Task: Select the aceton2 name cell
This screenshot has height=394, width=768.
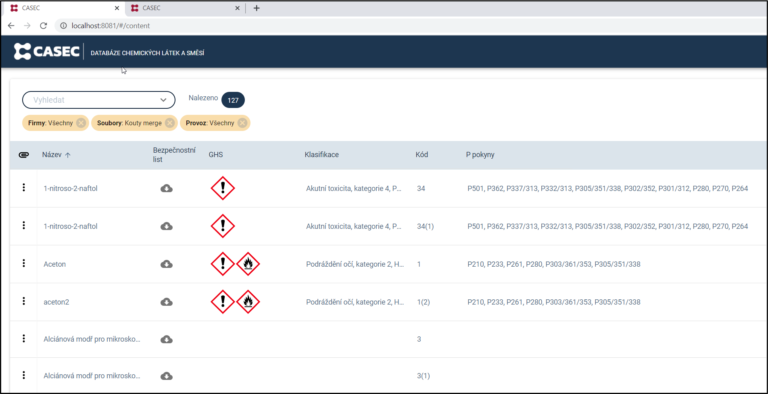Action: pos(56,302)
